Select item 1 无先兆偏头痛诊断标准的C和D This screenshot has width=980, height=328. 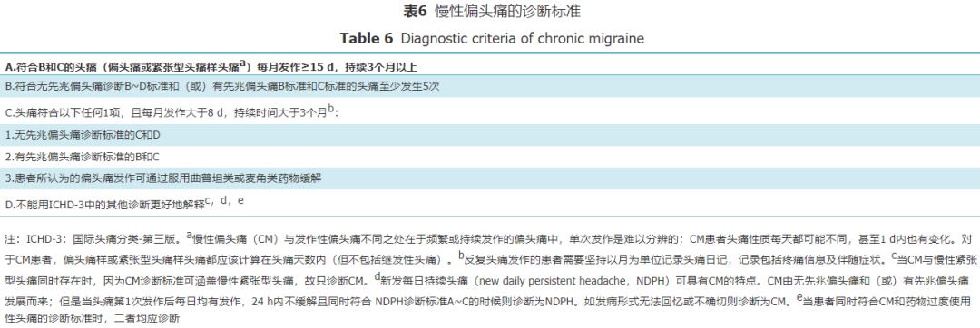(x=490, y=134)
